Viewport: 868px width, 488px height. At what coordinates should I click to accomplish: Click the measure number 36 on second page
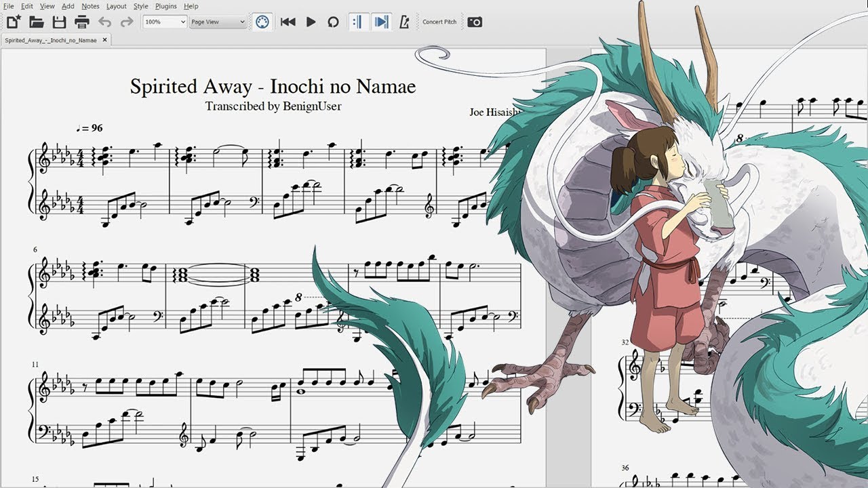coord(626,468)
